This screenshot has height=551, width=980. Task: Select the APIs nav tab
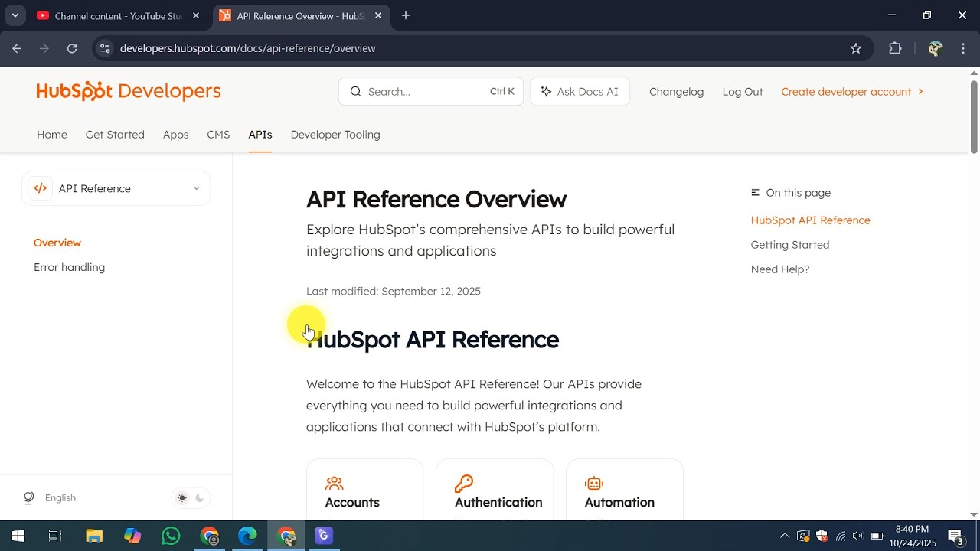click(260, 135)
